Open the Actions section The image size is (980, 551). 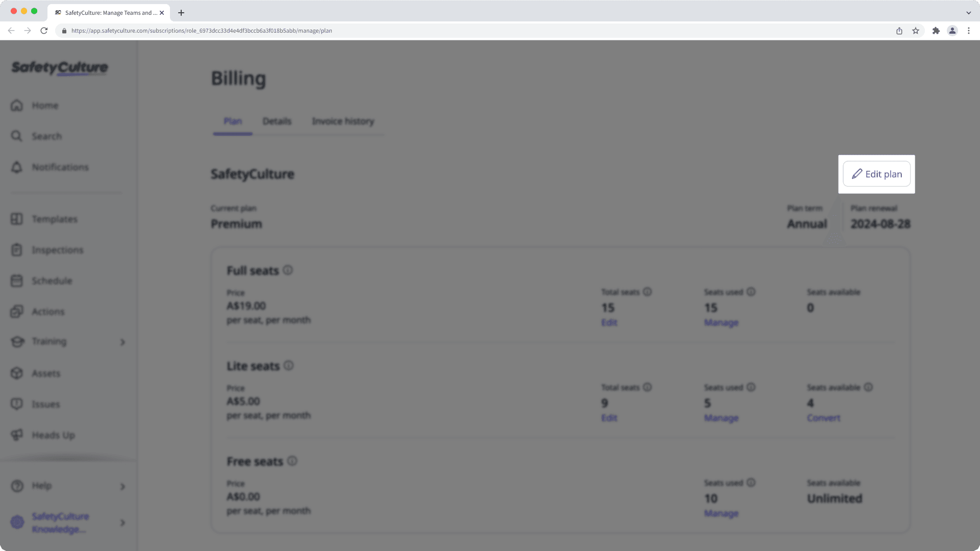(x=48, y=311)
